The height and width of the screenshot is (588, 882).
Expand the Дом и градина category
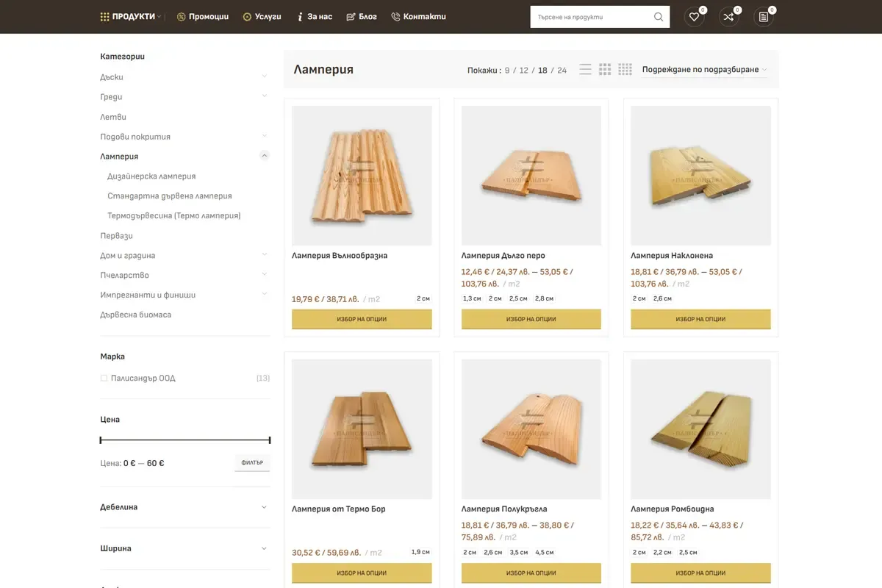click(265, 255)
